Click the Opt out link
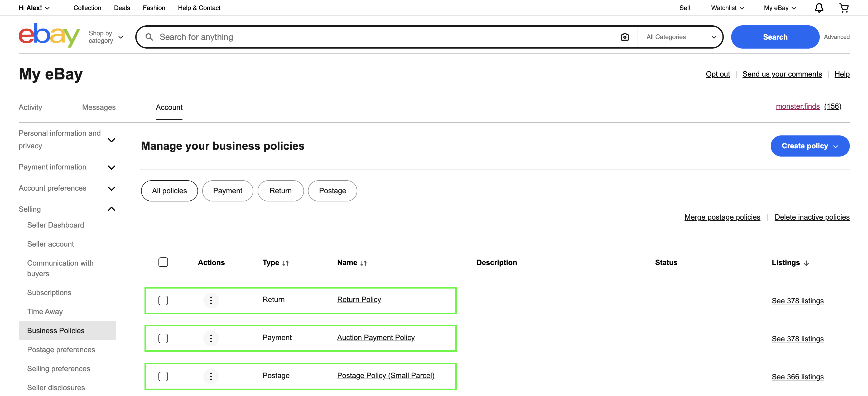The width and height of the screenshot is (868, 396). (x=718, y=74)
